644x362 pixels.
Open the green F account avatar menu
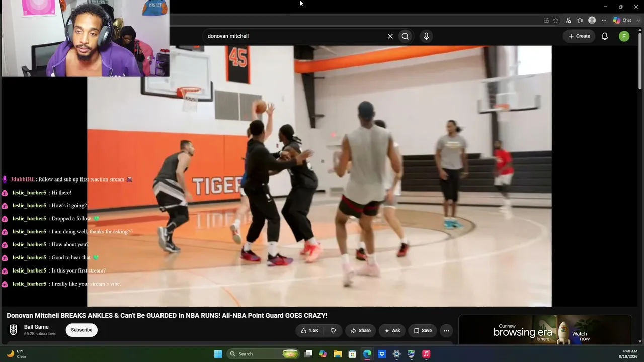click(624, 36)
